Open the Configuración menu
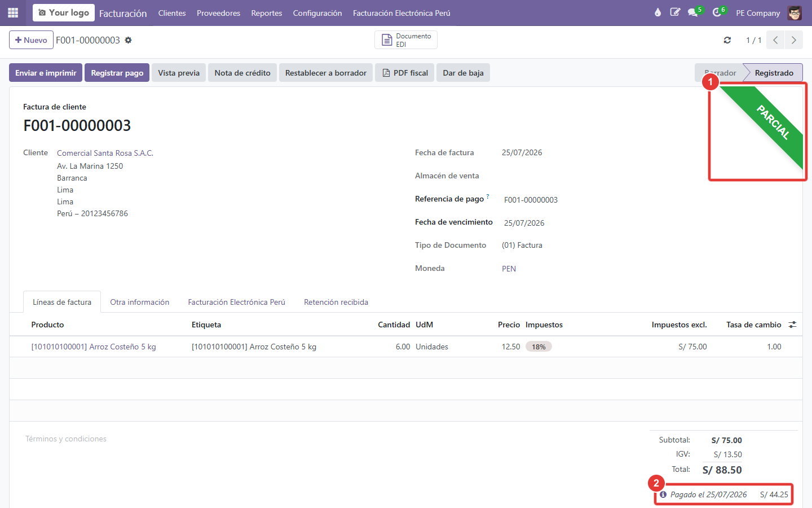Image resolution: width=812 pixels, height=508 pixels. coord(317,13)
